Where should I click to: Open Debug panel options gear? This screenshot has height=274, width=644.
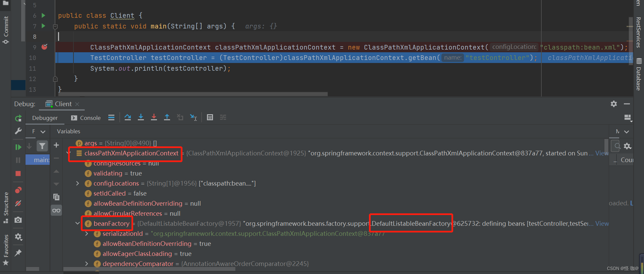pos(614,104)
